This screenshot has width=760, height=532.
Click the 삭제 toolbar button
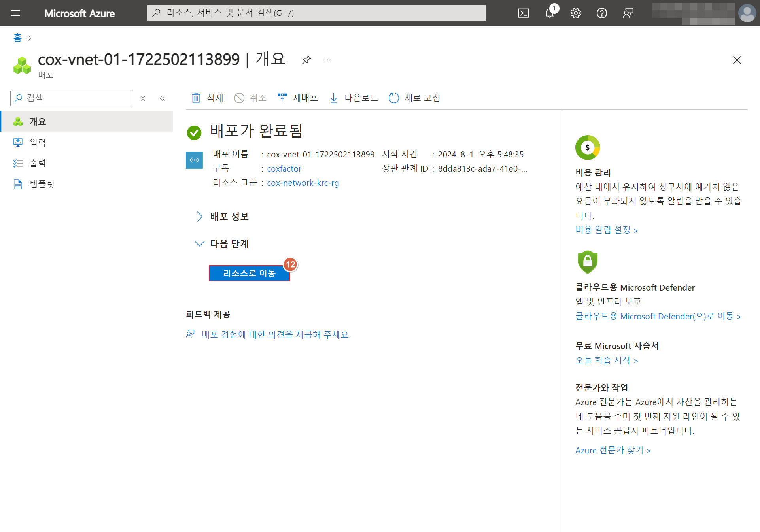point(208,98)
